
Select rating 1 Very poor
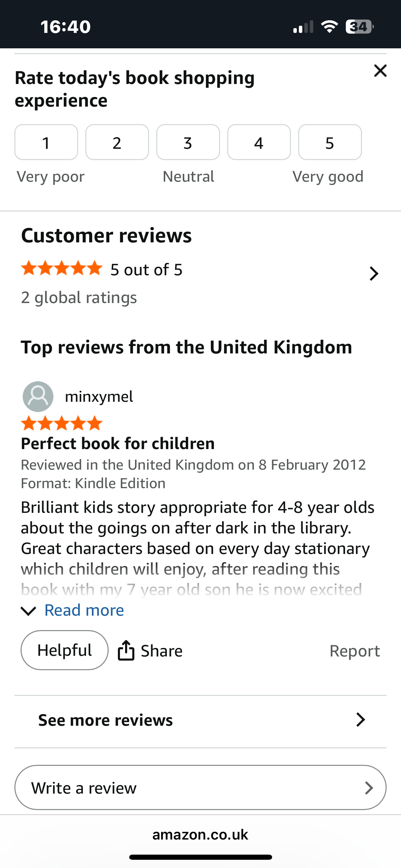coord(46,142)
